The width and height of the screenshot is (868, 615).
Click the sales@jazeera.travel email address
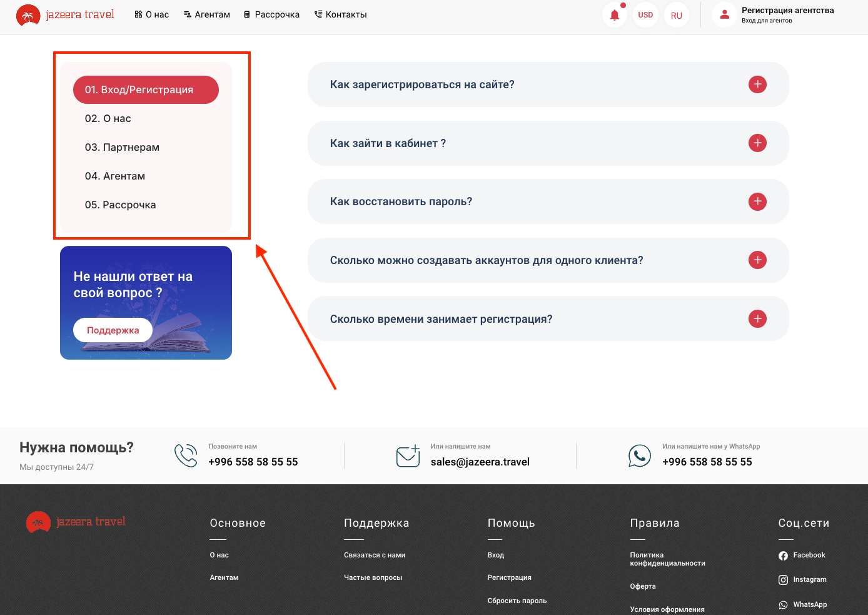tap(480, 462)
